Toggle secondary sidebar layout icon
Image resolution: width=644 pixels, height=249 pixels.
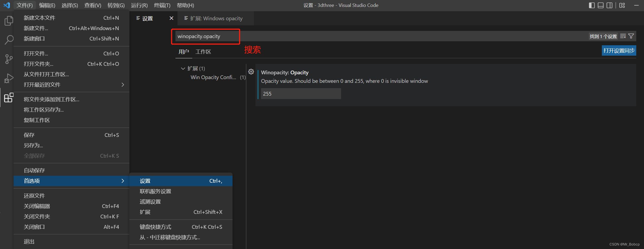tap(609, 5)
